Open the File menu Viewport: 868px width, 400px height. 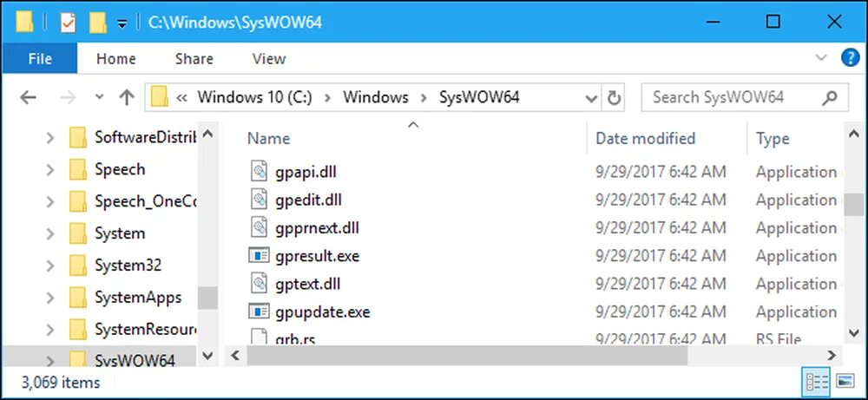tap(40, 59)
